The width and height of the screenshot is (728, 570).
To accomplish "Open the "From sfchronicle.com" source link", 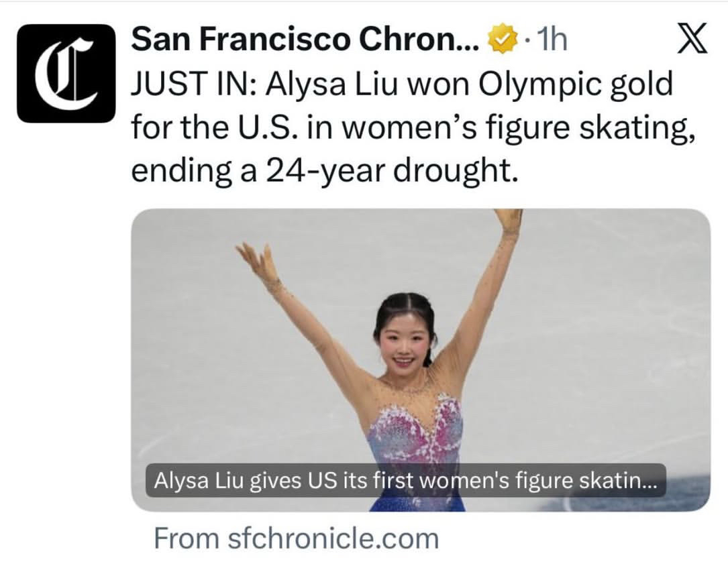I will coord(296,538).
